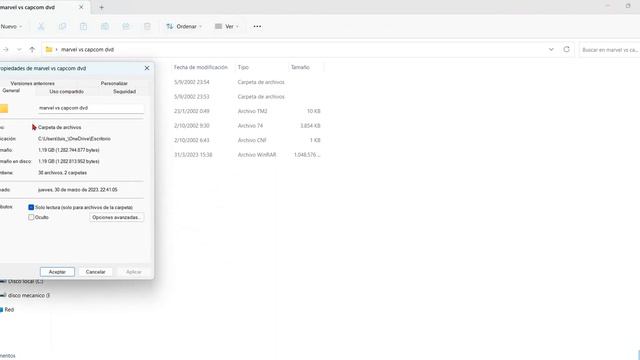The width and height of the screenshot is (640, 360).
Task: Click the Cut scissors icon in toolbar
Action: click(41, 27)
